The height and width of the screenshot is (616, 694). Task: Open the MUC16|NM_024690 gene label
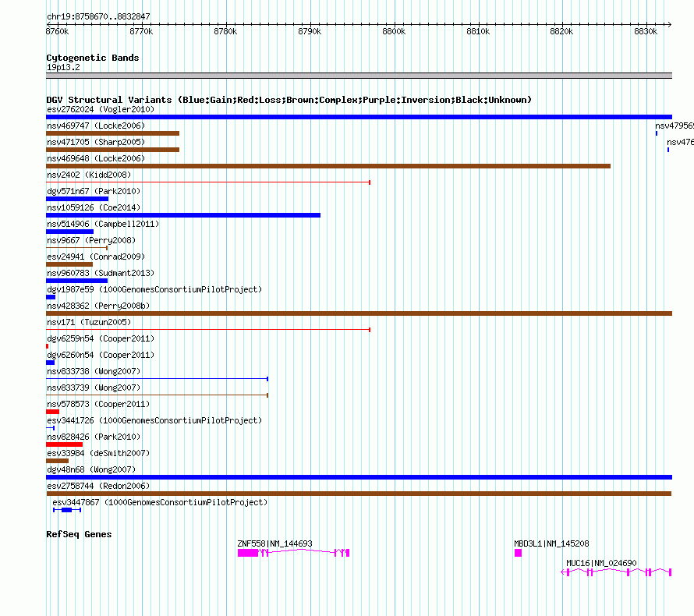[x=601, y=563]
